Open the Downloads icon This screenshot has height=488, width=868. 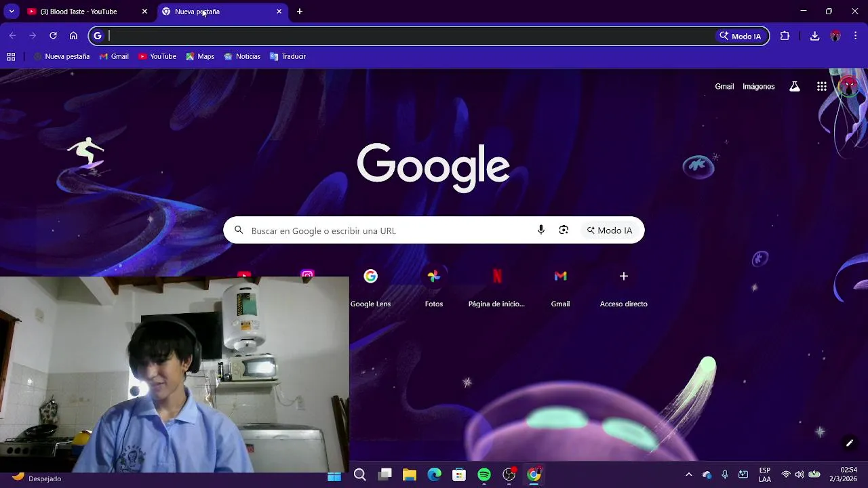[815, 36]
